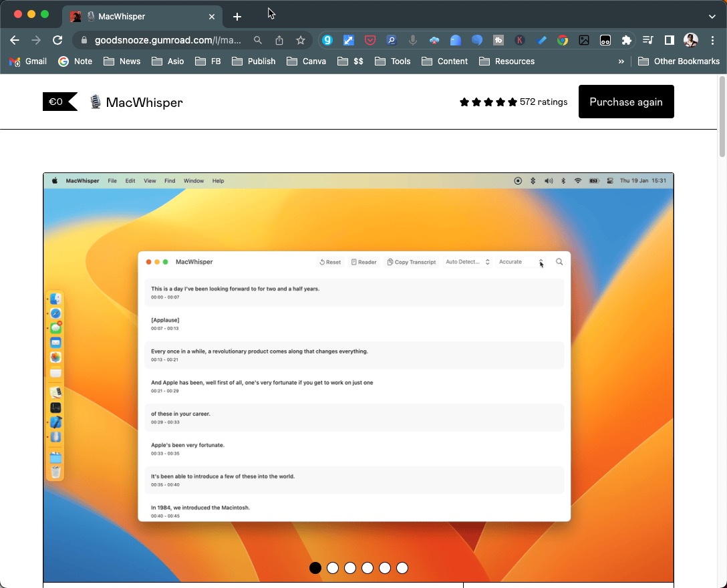Open Chrome's three-dot menu
Viewport: 727px width, 588px height.
click(x=712, y=40)
